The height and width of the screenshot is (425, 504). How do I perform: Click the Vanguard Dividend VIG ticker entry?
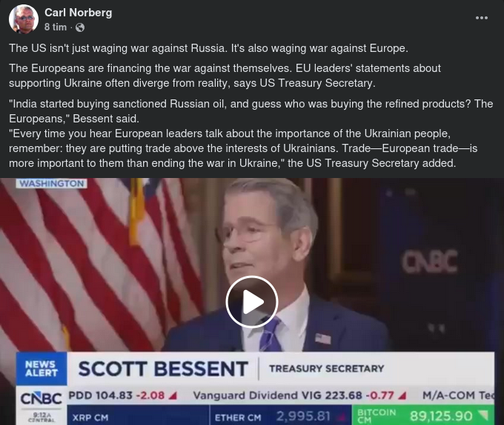[300, 395]
